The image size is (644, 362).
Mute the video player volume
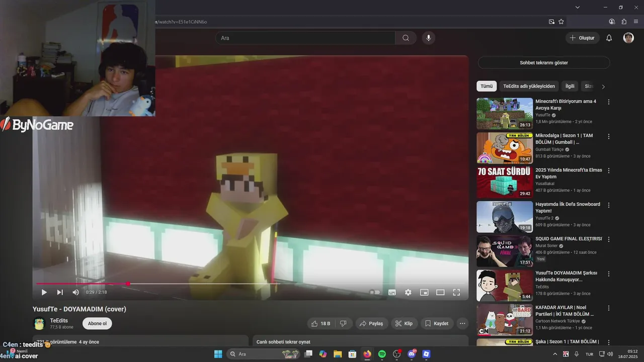click(x=75, y=292)
